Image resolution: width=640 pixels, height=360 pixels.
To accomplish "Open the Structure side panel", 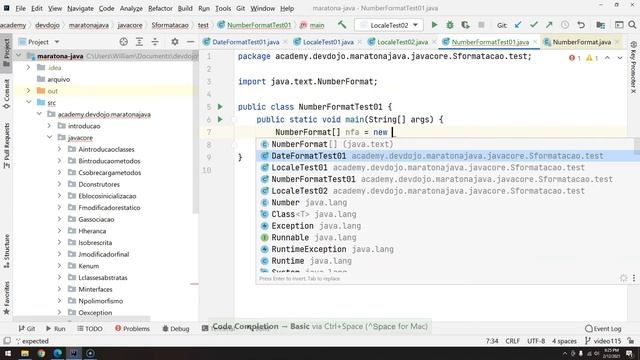I will pyautogui.click(x=7, y=251).
